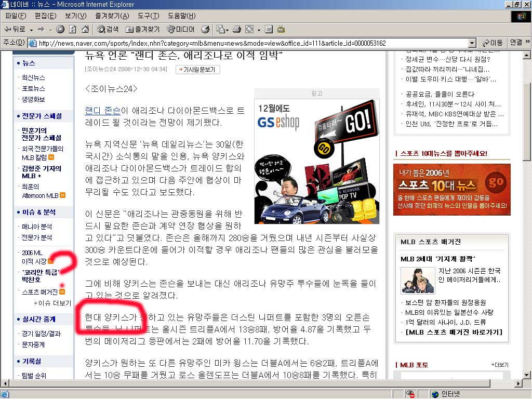Open the forward history dropdown arrow
The height and width of the screenshot is (399, 532).
pos(50,30)
